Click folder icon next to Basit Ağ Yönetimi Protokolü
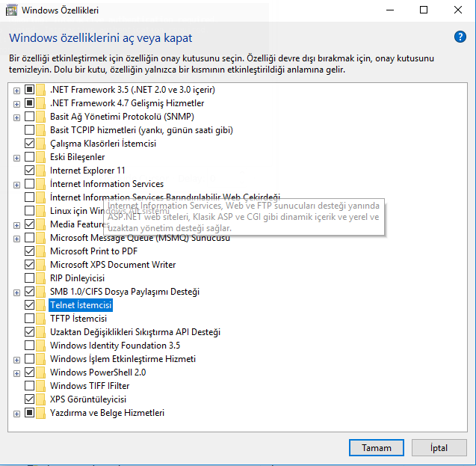The image size is (476, 466). (40, 117)
